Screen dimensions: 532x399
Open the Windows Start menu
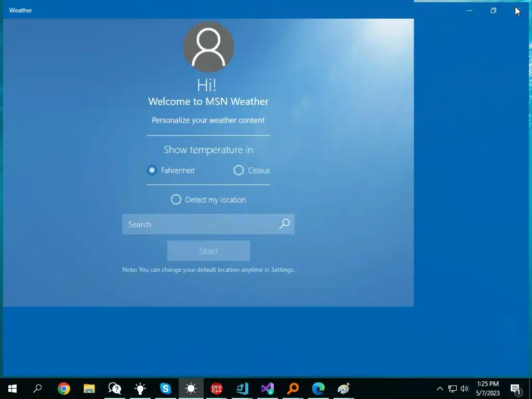point(12,389)
